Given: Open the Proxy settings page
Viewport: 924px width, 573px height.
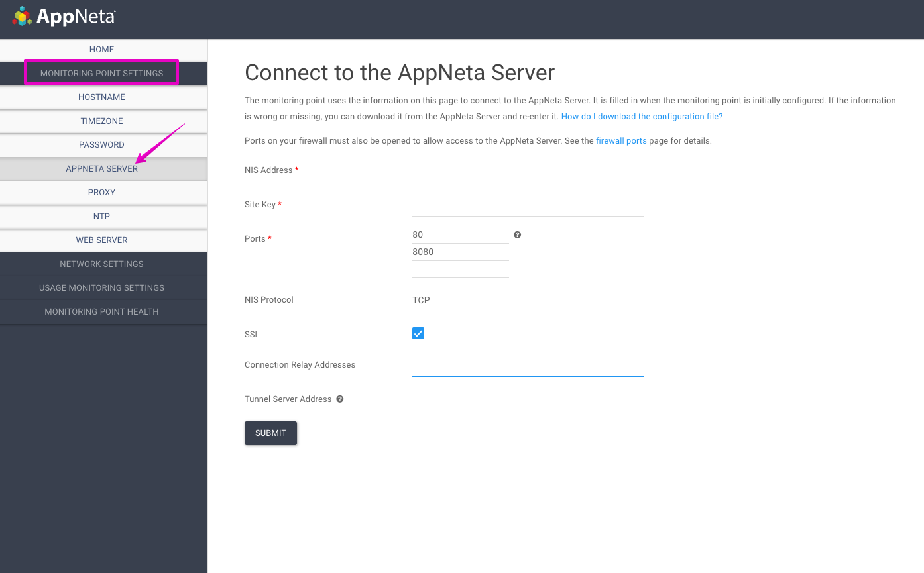Looking at the screenshot, I should click(x=101, y=193).
